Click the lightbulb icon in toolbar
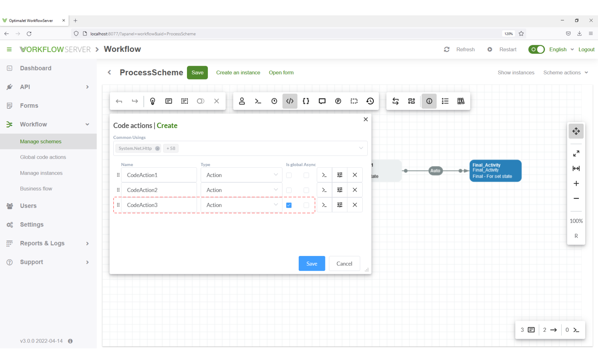This screenshot has width=598, height=364. click(x=153, y=101)
